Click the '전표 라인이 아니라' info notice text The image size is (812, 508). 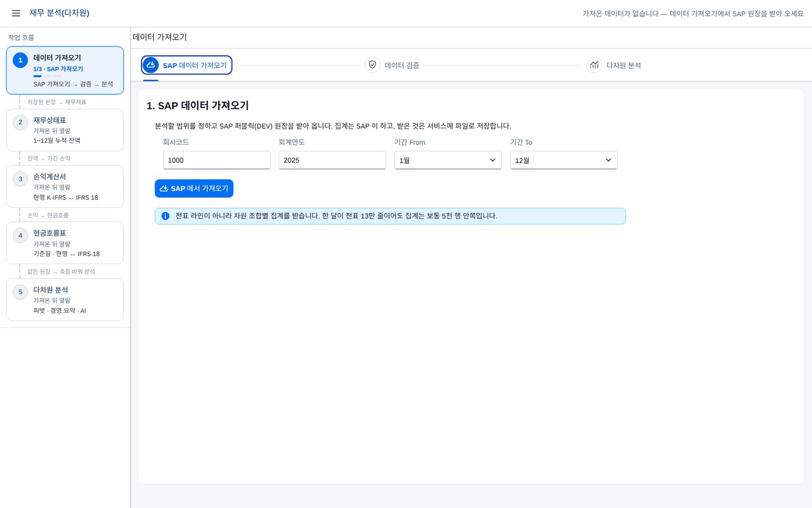coord(336,216)
